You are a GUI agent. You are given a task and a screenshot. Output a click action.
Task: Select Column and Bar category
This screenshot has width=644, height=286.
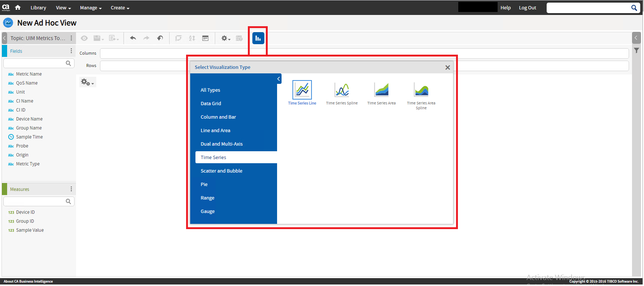click(218, 117)
